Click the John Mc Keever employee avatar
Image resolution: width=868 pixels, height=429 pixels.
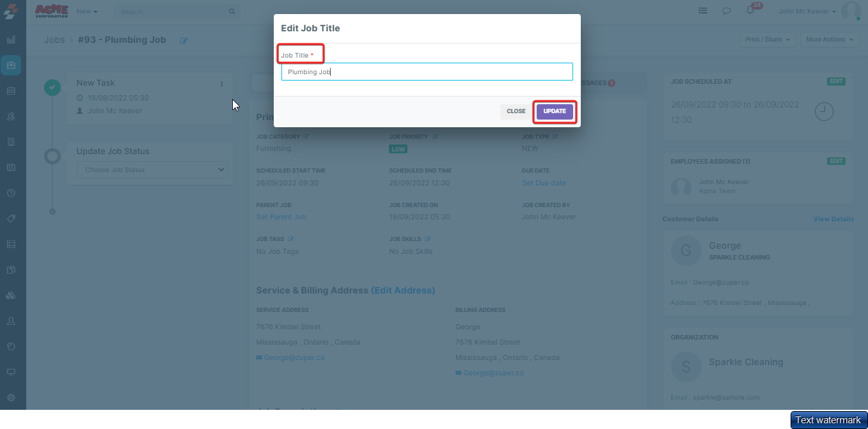point(681,187)
